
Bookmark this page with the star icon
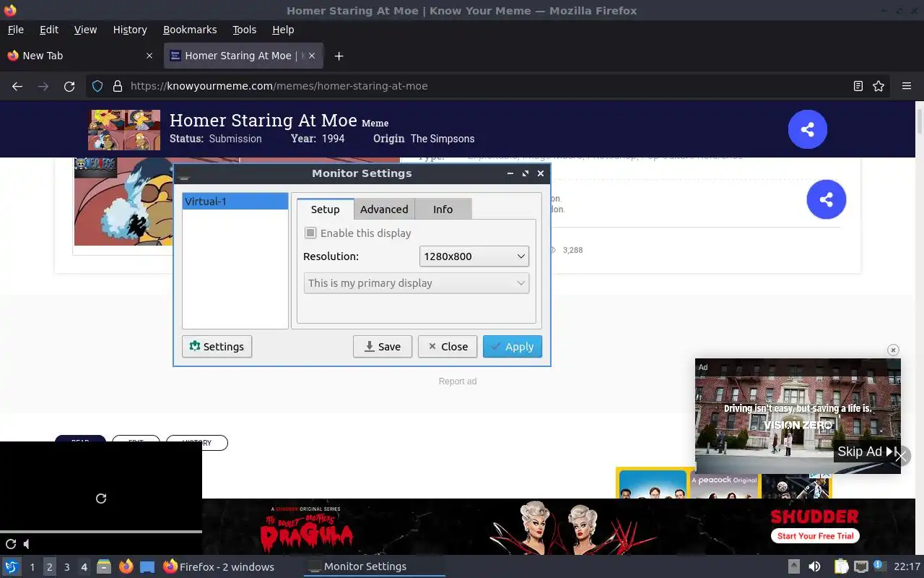point(879,86)
